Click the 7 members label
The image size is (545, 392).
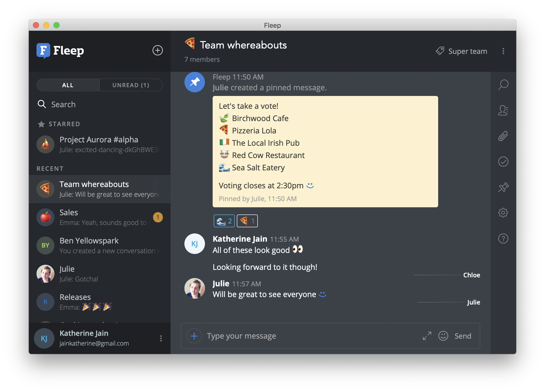[202, 60]
